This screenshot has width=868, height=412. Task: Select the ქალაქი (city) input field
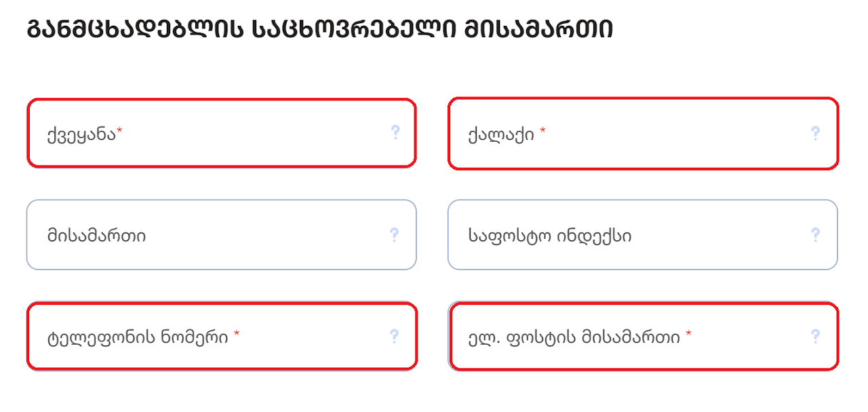pyautogui.click(x=643, y=133)
